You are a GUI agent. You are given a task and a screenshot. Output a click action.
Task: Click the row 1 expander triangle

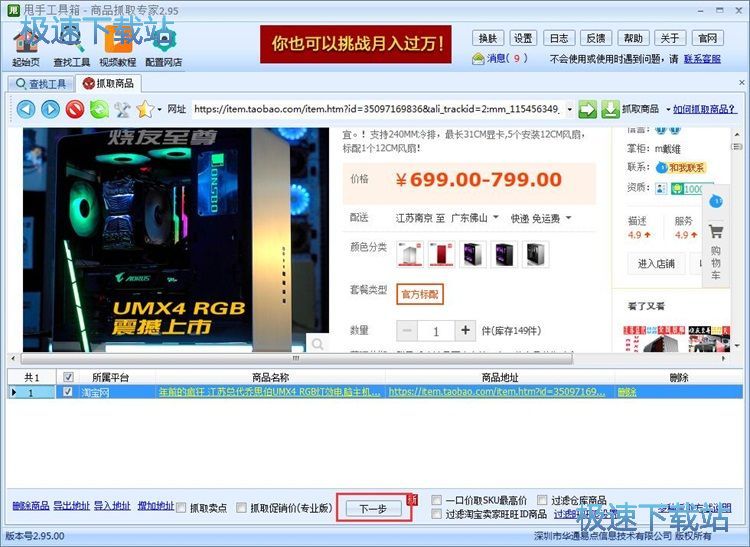[14, 392]
